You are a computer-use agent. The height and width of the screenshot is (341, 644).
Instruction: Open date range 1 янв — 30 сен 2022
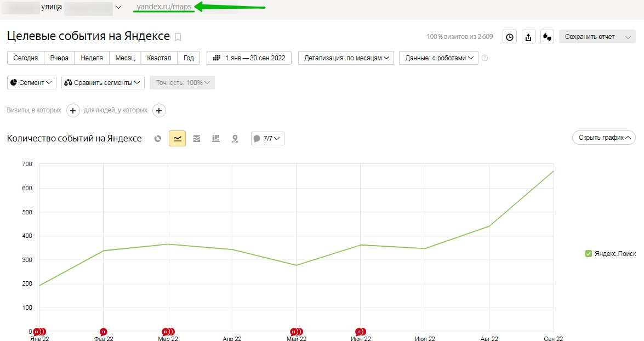(249, 58)
